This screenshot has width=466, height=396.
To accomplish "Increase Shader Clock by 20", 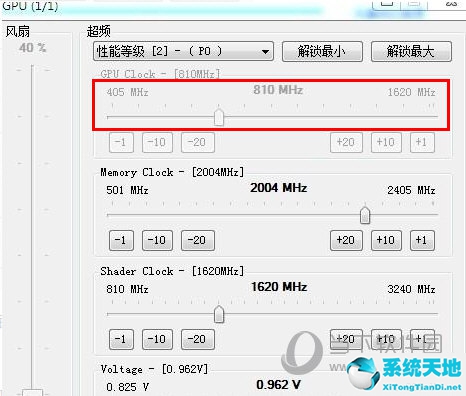I will [346, 339].
